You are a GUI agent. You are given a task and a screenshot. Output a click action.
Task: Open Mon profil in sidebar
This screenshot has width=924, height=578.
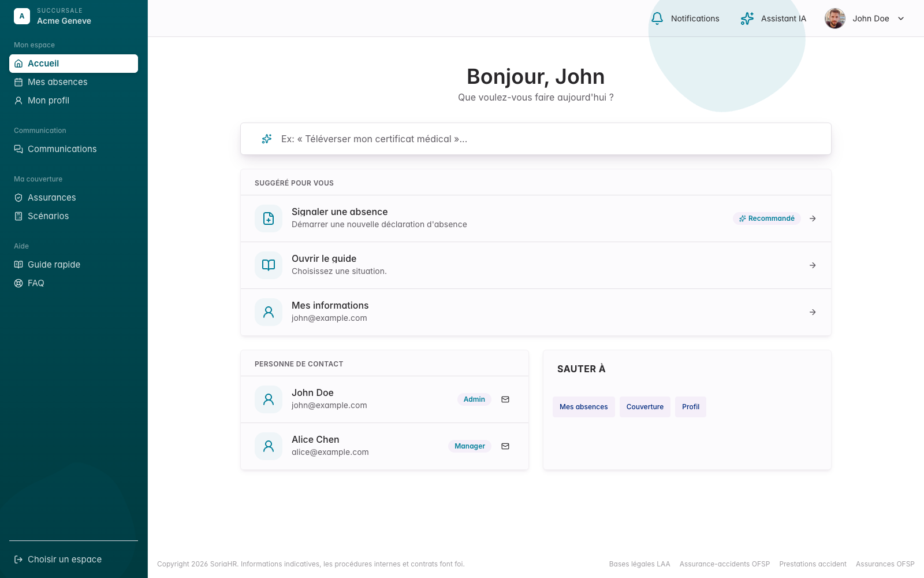coord(73,101)
